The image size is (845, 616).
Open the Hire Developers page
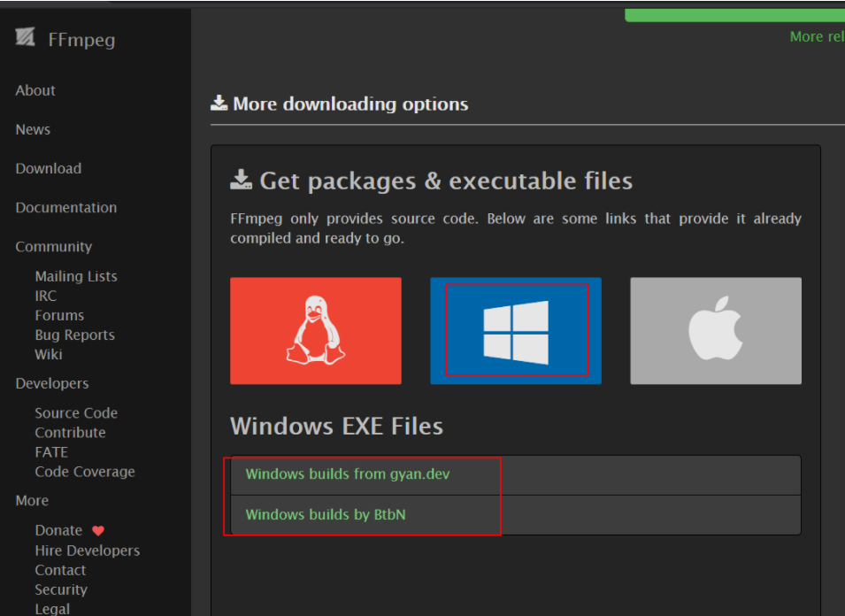coord(88,551)
